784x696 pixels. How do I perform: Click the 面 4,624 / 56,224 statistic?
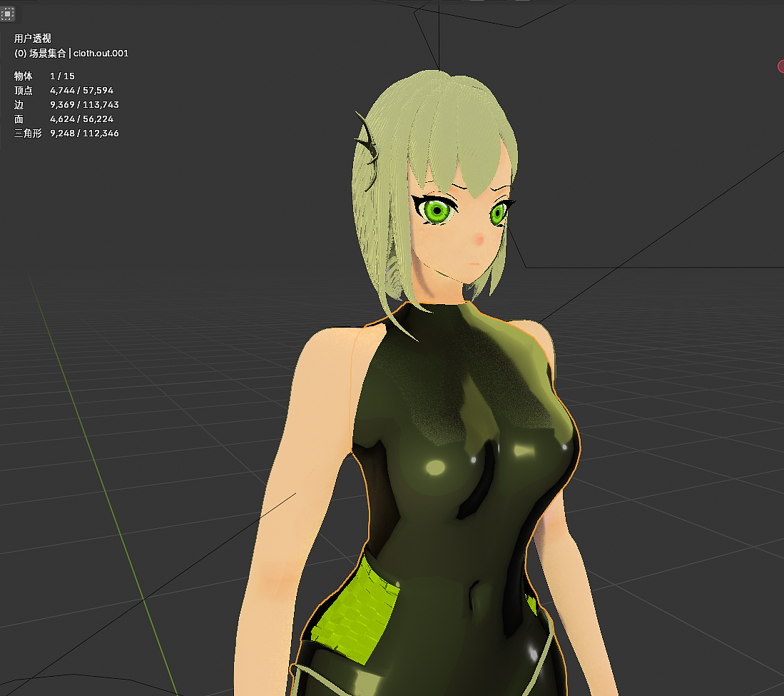[x=64, y=119]
